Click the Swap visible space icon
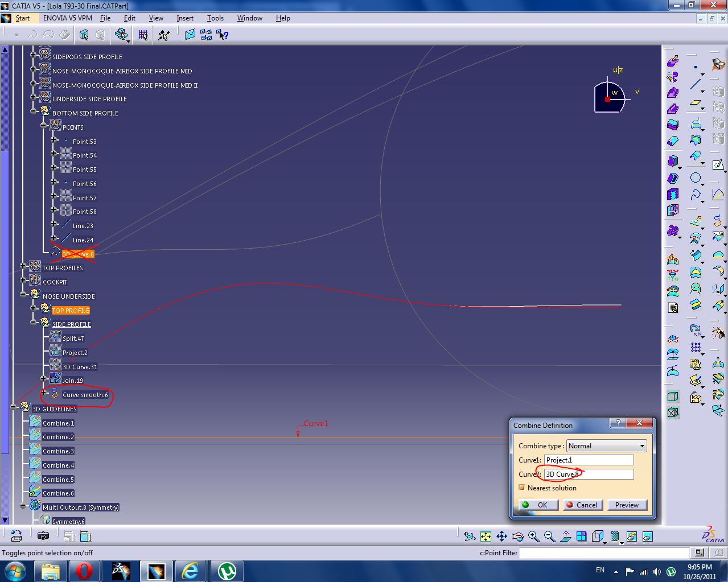This screenshot has height=582, width=728. 647,536
